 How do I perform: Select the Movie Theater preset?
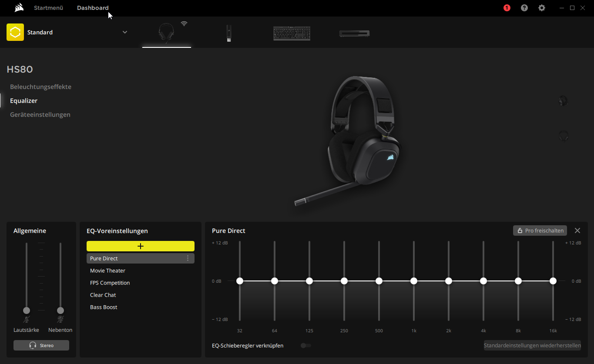pyautogui.click(x=141, y=270)
